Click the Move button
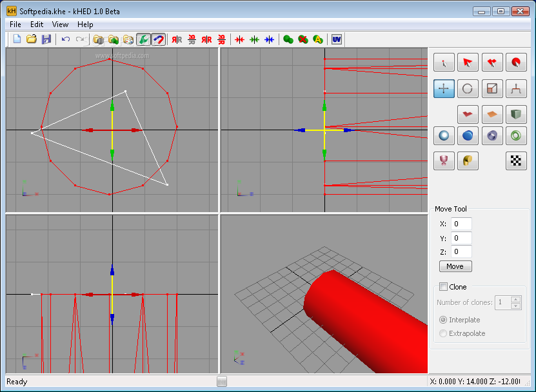536x392 pixels. [455, 266]
